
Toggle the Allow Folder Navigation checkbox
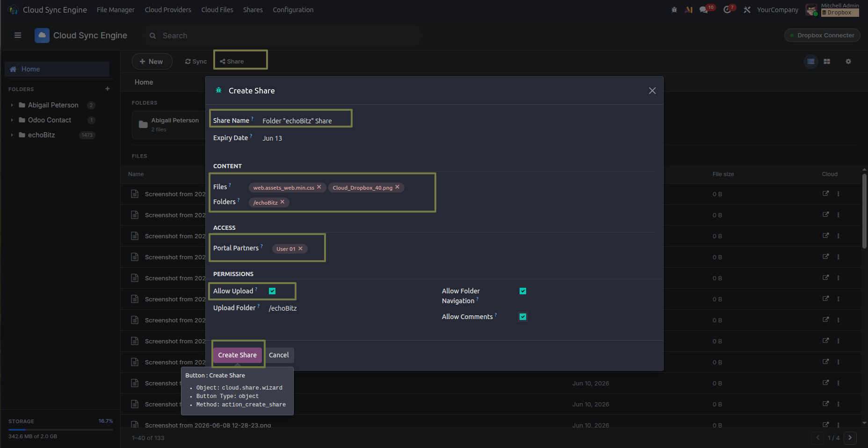523,291
